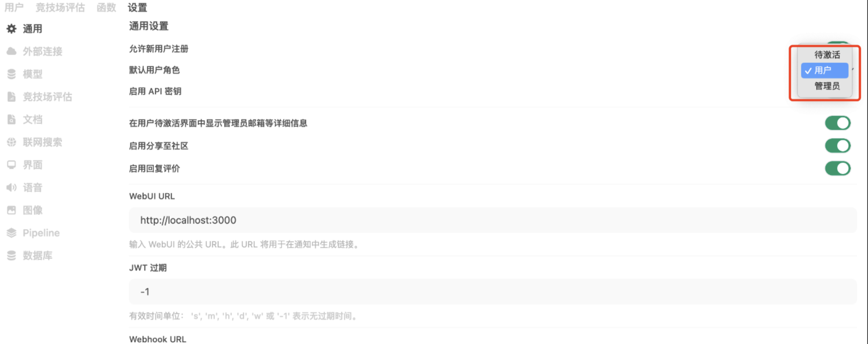Toggle 在用户待激活界面中显示管理员邮箱 switch

[x=838, y=123]
